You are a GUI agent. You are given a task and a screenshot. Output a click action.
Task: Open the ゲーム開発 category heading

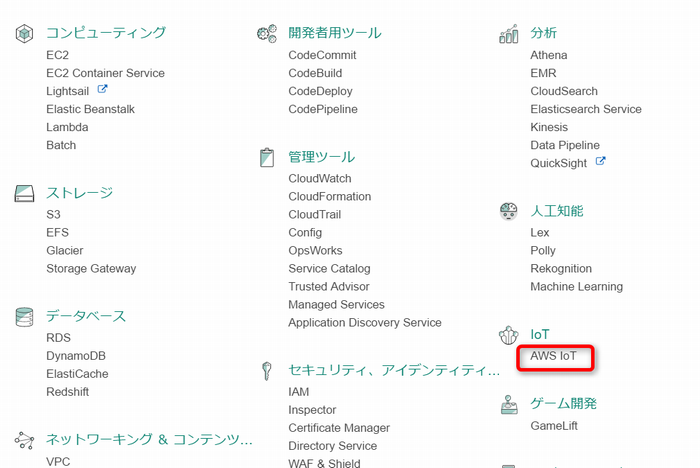(563, 404)
